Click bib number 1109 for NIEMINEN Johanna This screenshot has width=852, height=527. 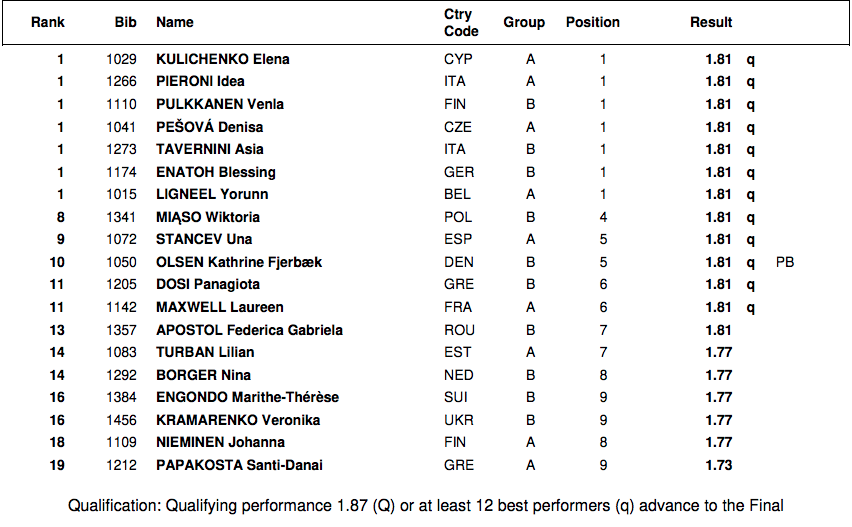(122, 442)
